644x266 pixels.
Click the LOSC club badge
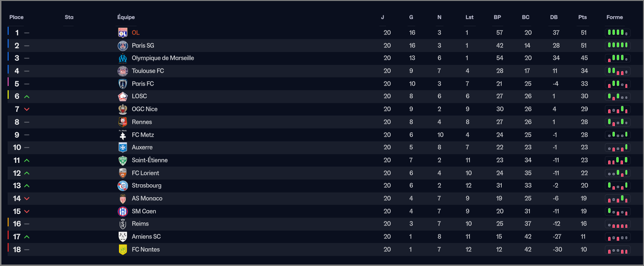(123, 96)
